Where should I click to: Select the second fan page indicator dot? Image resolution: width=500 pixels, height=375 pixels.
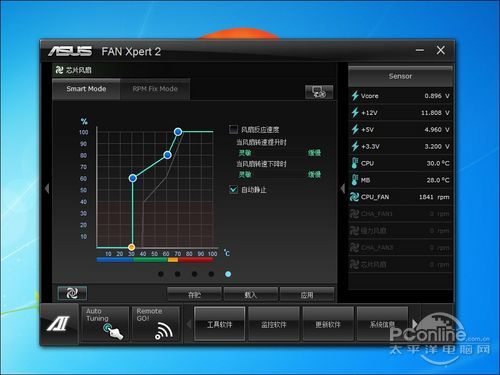pos(178,274)
